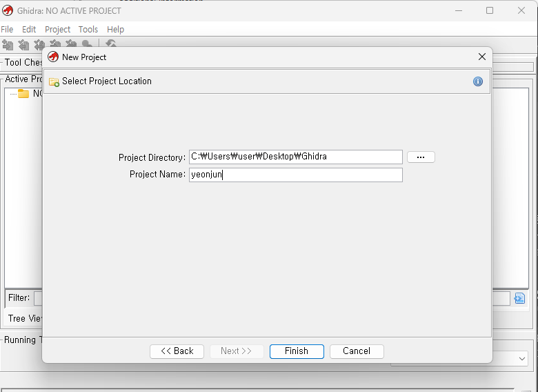538x392 pixels.
Task: Click the Undo Checkout toolbar icon
Action: pyautogui.click(x=70, y=43)
